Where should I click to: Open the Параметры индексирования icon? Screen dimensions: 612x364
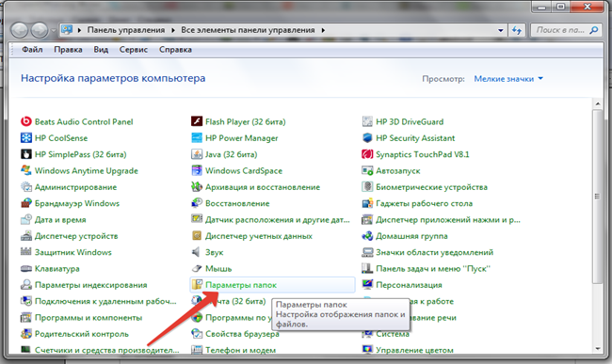pyautogui.click(x=25, y=285)
